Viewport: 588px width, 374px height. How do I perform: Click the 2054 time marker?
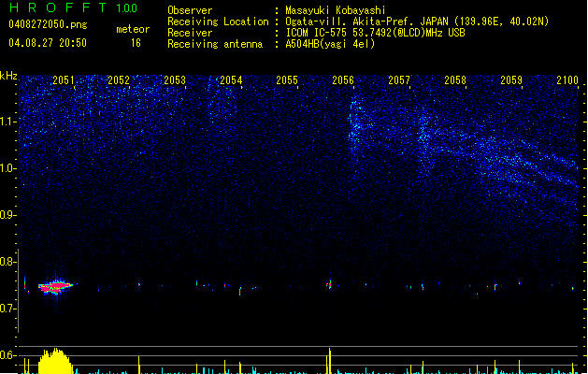coord(231,80)
